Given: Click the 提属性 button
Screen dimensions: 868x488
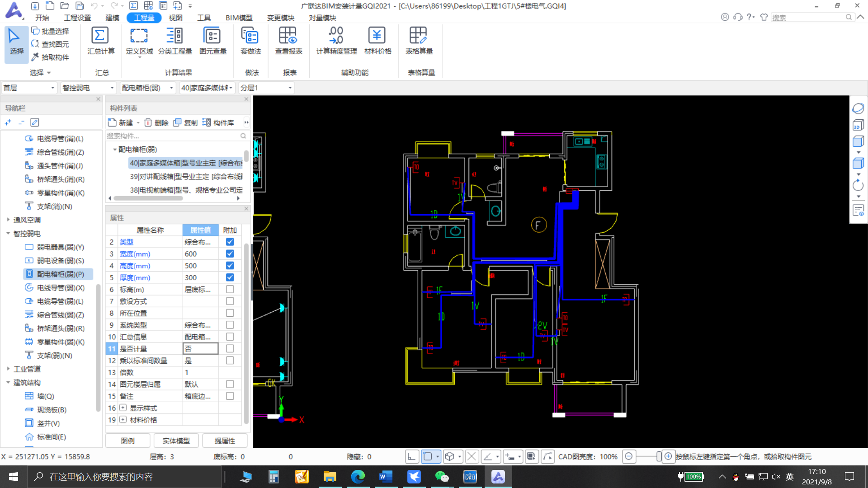Looking at the screenshot, I should pyautogui.click(x=225, y=441).
